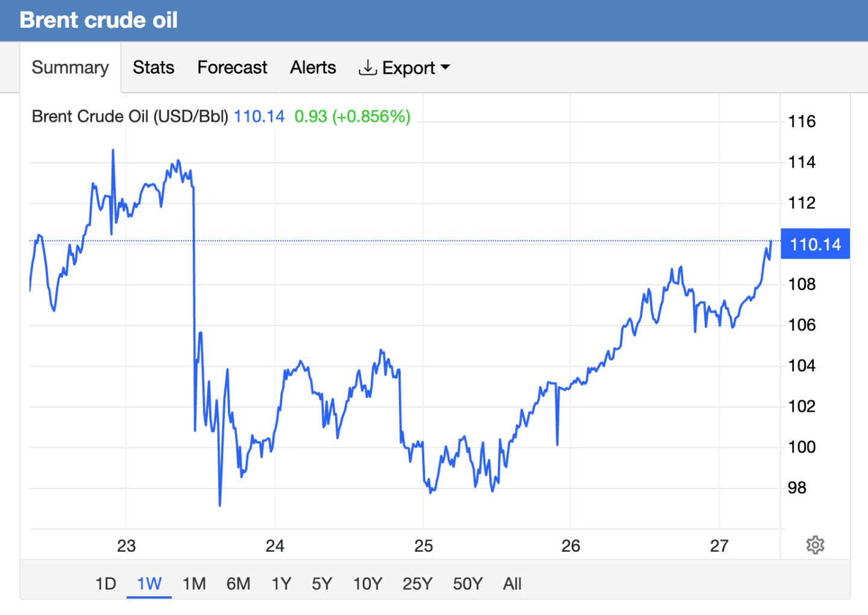This screenshot has width=868, height=615.
Task: Switch chart to 1M range
Action: click(x=194, y=584)
